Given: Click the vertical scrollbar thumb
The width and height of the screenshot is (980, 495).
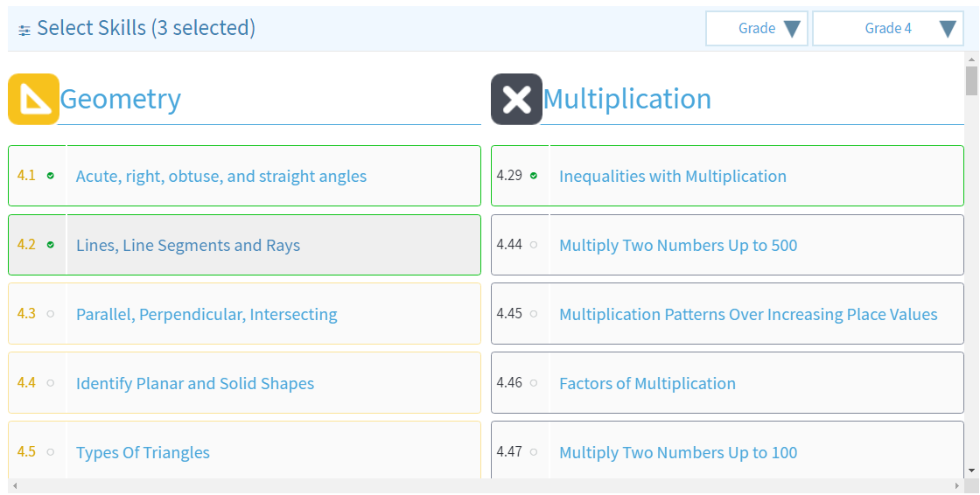Looking at the screenshot, I should 971,80.
